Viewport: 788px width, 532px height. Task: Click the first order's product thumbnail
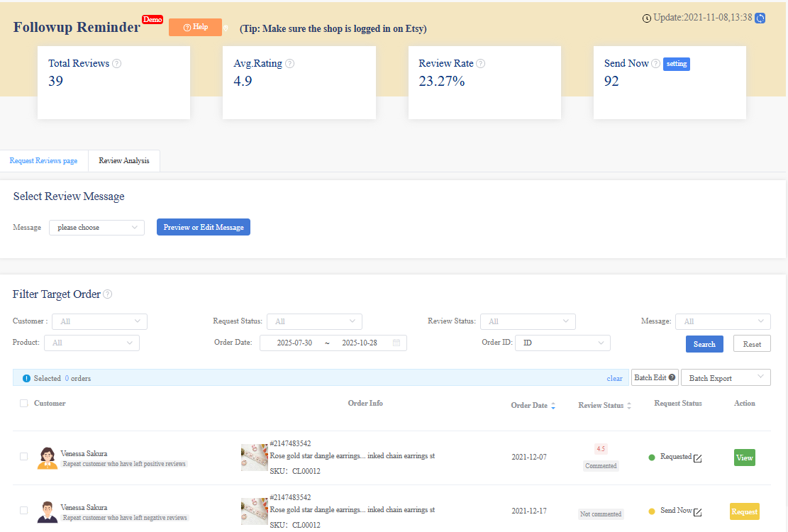click(254, 457)
